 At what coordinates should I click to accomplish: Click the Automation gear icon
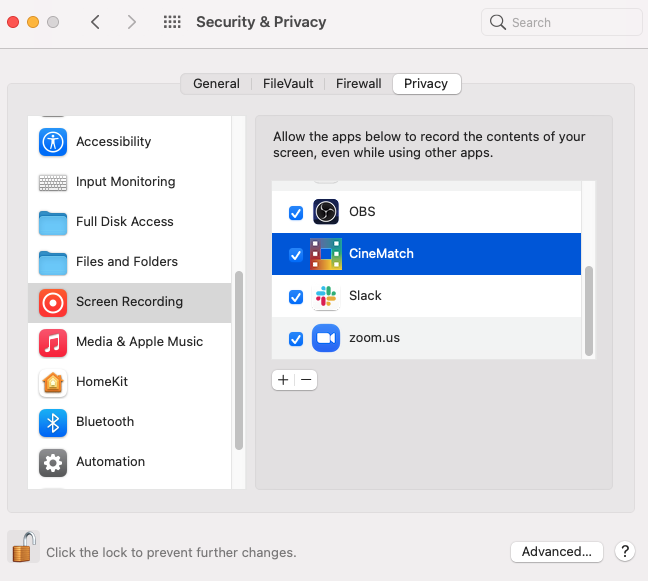point(52,463)
